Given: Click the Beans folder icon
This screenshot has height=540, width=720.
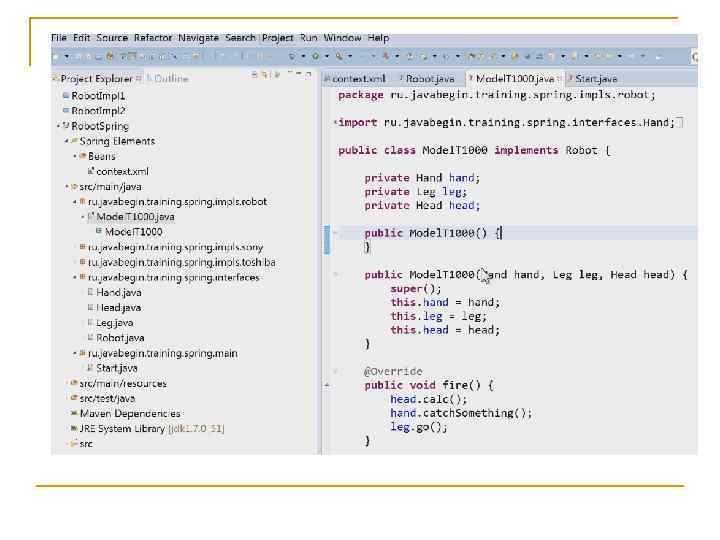Looking at the screenshot, I should tap(83, 156).
